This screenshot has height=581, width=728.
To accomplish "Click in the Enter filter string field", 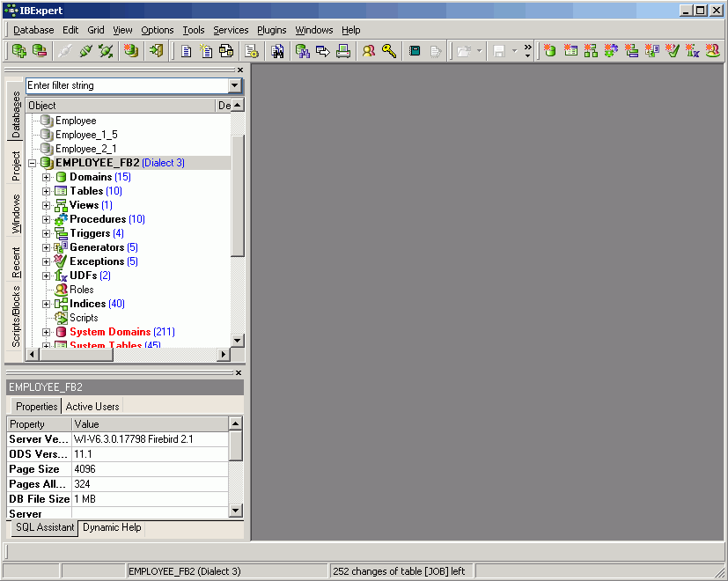I will tap(128, 85).
